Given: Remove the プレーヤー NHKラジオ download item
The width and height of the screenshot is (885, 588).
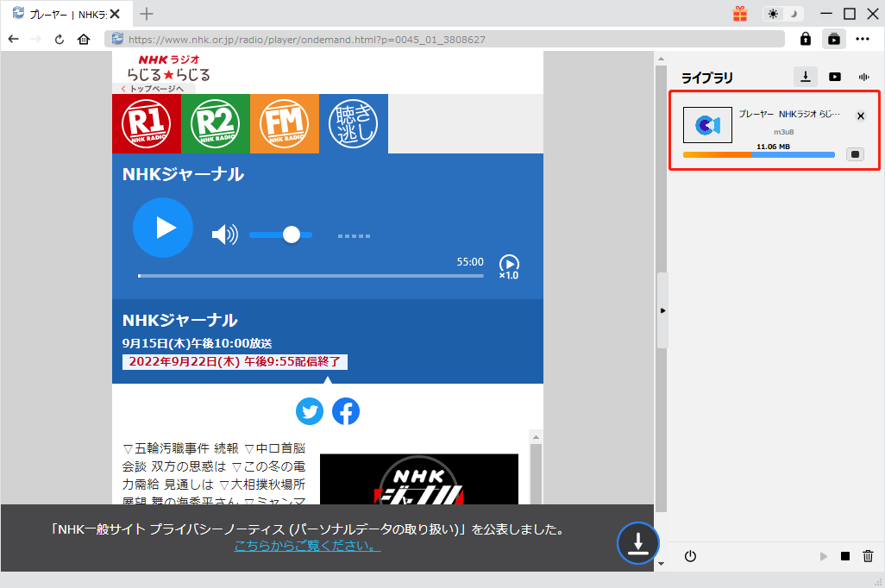Looking at the screenshot, I should pos(860,116).
